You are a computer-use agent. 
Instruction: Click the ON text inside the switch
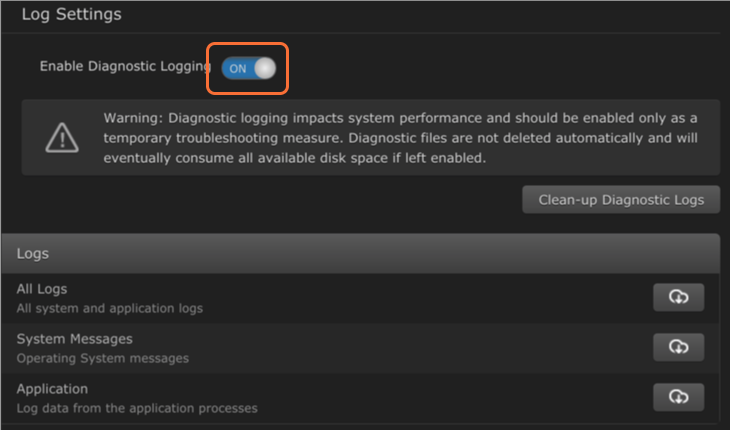click(238, 68)
